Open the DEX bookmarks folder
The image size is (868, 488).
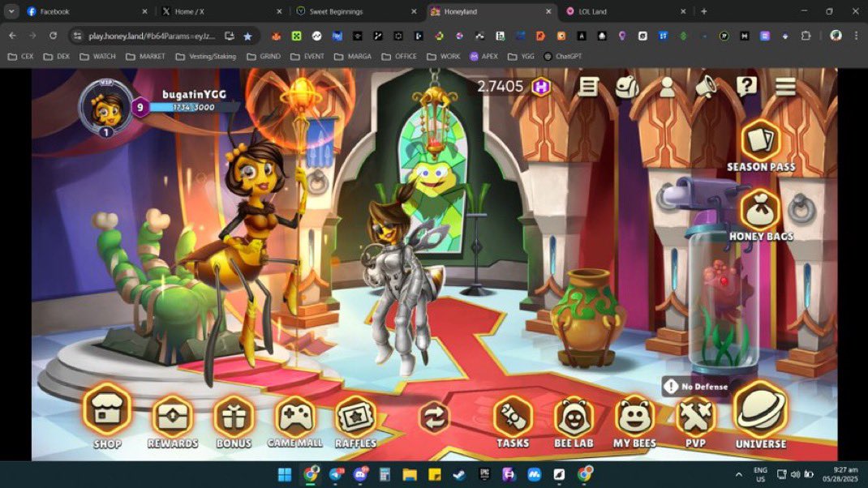pyautogui.click(x=57, y=57)
